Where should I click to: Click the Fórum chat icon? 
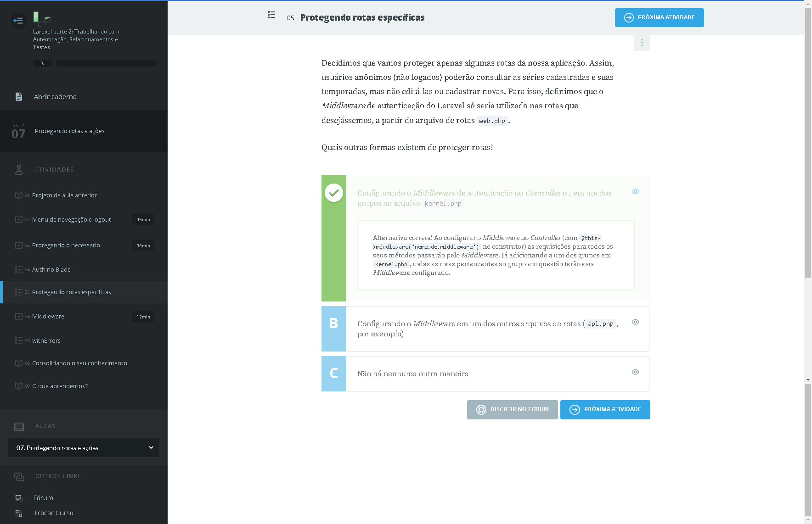coord(19,498)
